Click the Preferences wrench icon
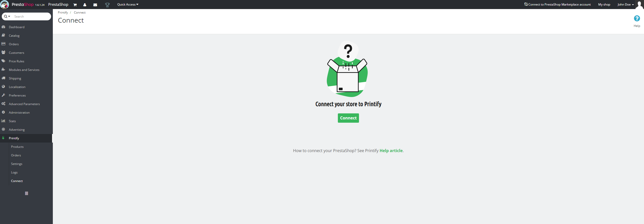644x224 pixels. [x=4, y=95]
